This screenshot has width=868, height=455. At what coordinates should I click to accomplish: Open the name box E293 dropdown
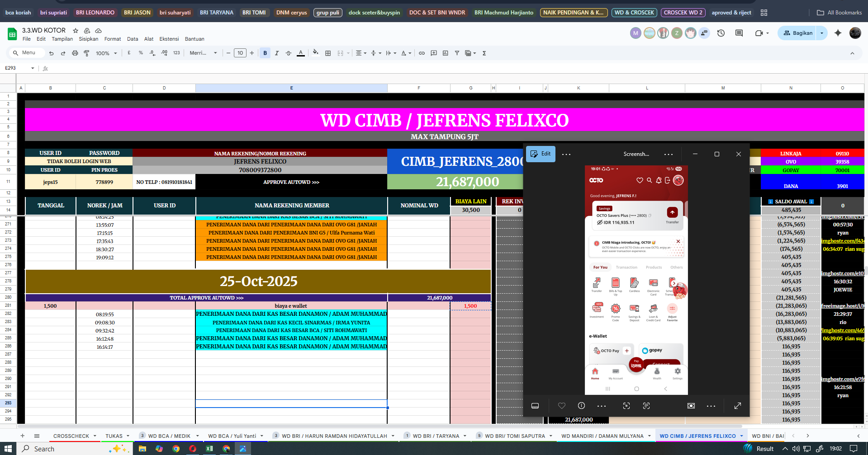pos(33,68)
